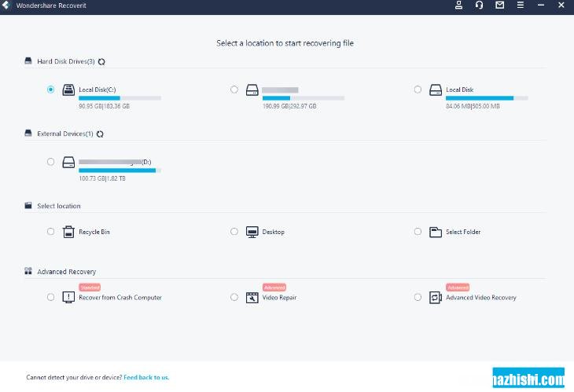Select the Recycle Bin radio button
This screenshot has height=392, width=574.
50,232
